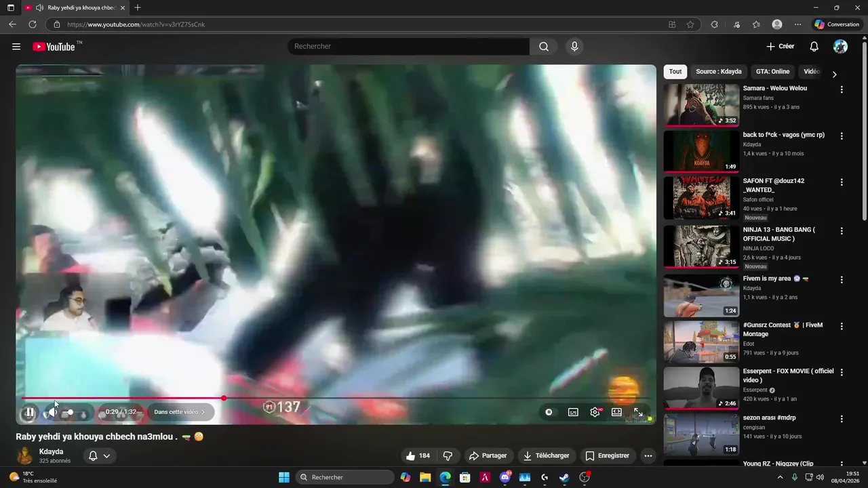Open options for 'Fivem is my area'

842,280
